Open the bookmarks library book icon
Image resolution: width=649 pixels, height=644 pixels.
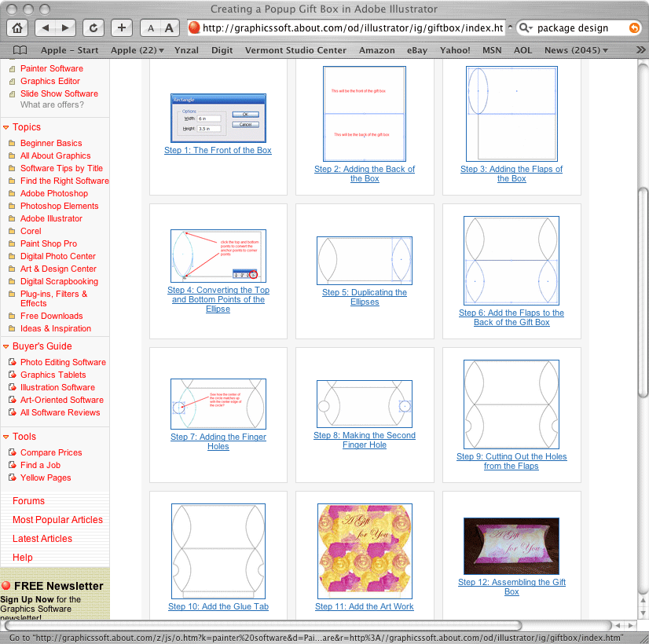point(20,50)
